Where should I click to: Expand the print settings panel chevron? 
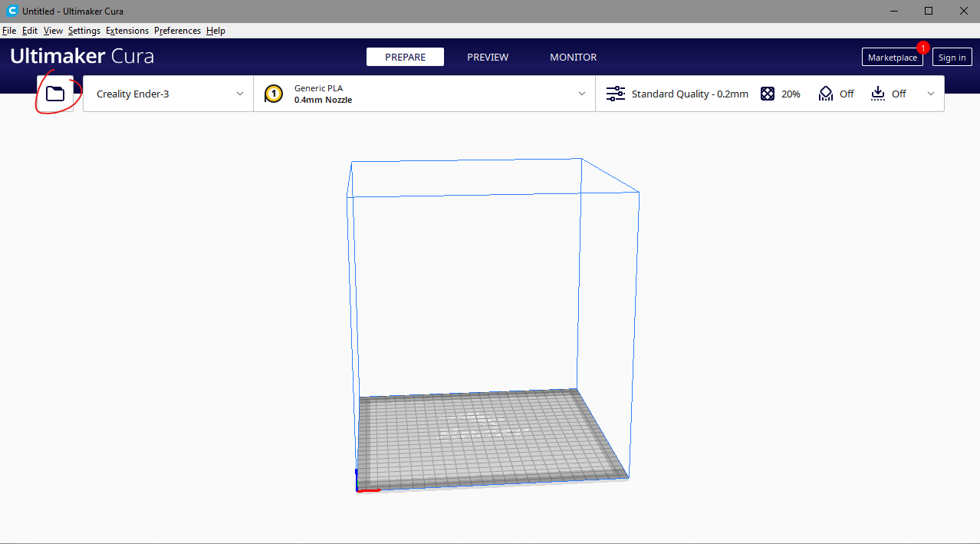tap(931, 94)
